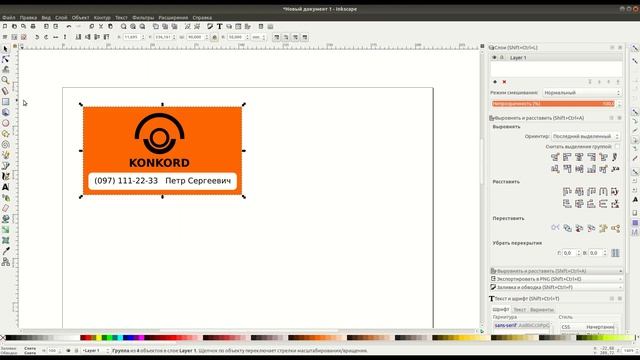Open Fill and Stroke from the command bar
The width and height of the screenshot is (640, 360).
210,27
